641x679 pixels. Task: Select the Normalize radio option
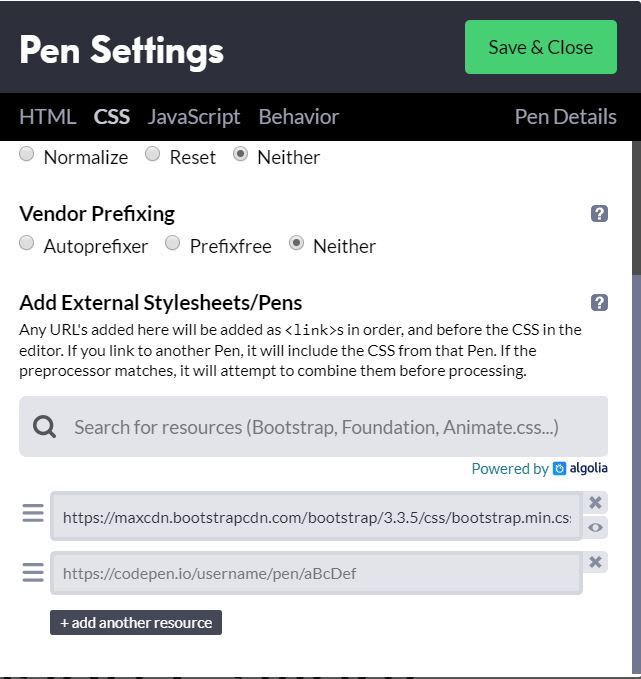pyautogui.click(x=26, y=154)
